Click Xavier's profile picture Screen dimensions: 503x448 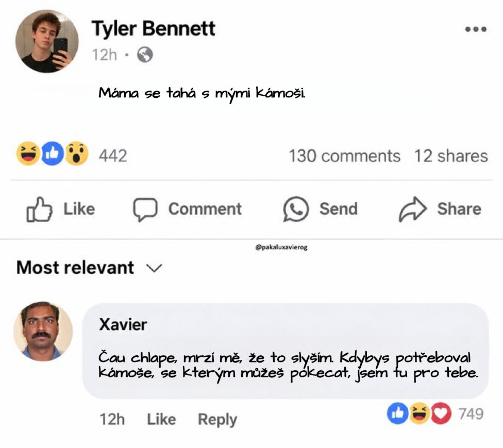[x=43, y=331]
